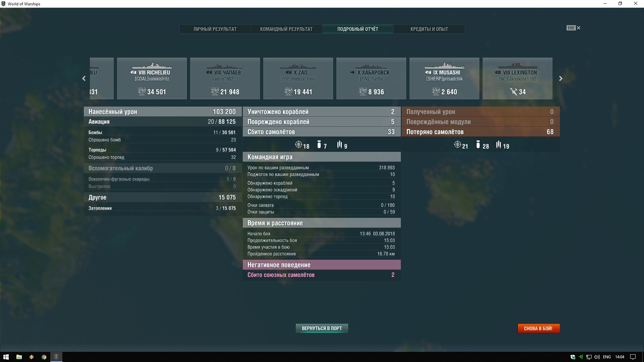Select the VIII Lexington ship card
Screen dimensions: 644x362
518,78
